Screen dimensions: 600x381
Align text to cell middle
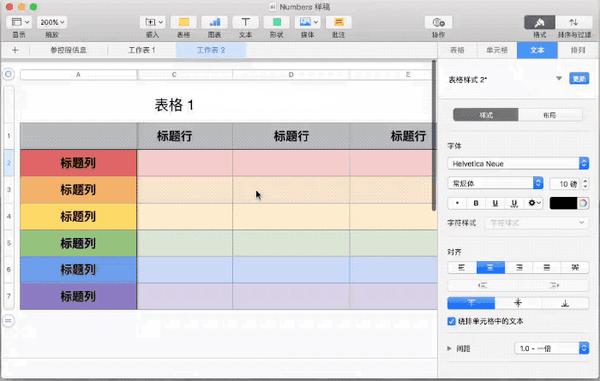(x=518, y=303)
